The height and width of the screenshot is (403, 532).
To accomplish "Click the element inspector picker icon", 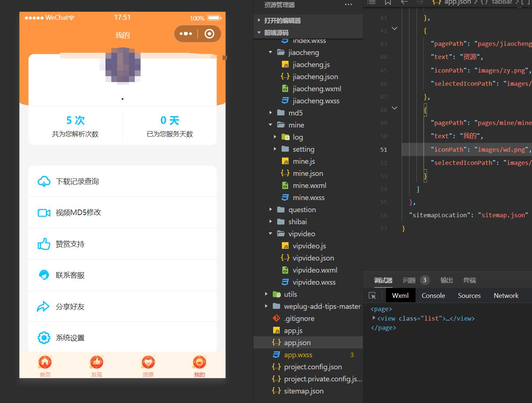I will coord(372,296).
